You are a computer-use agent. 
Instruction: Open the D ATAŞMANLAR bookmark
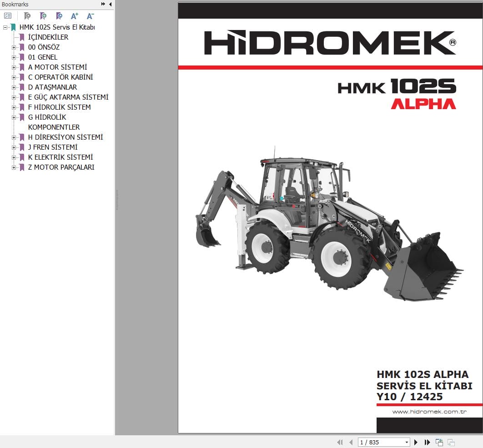pyautogui.click(x=52, y=87)
